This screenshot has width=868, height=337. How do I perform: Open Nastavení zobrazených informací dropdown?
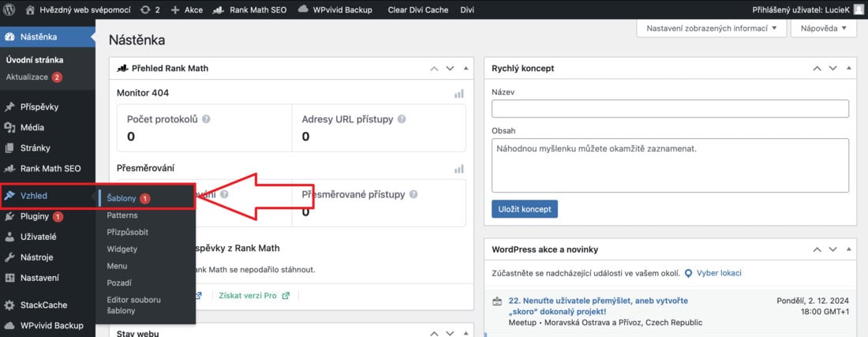pyautogui.click(x=712, y=28)
